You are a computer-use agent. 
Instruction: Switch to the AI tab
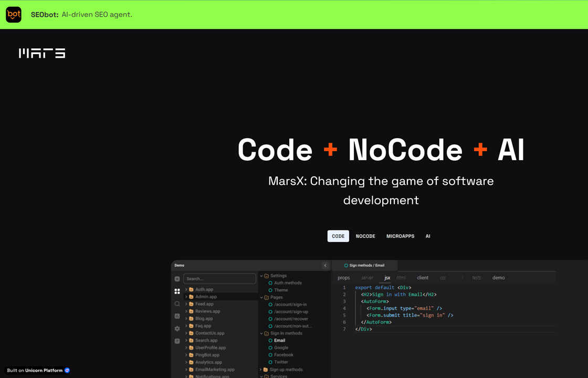pyautogui.click(x=428, y=236)
